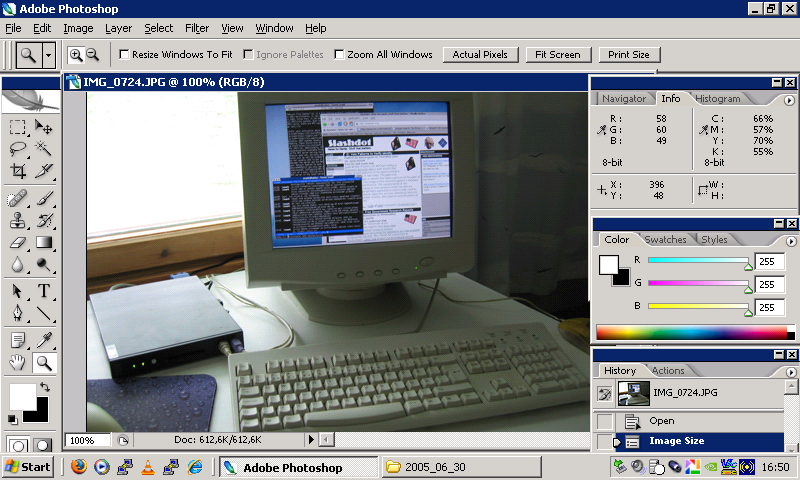Switch to the Swatches tab
The height and width of the screenshot is (480, 800).
click(664, 240)
